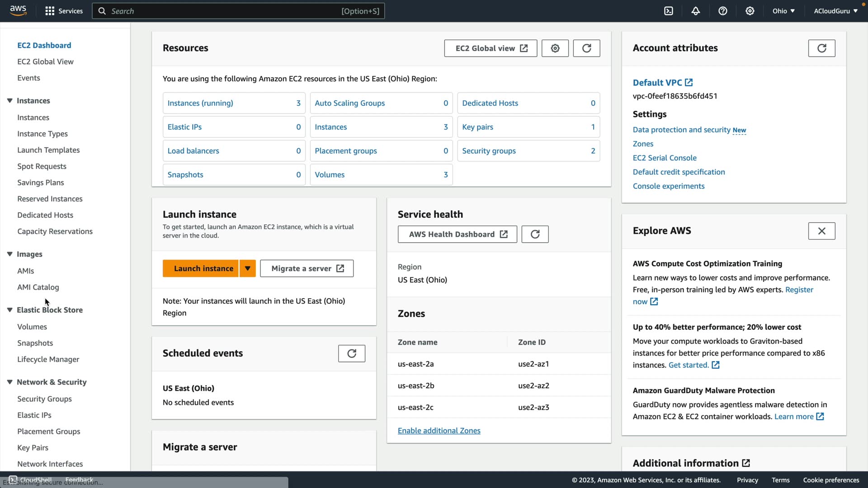The image size is (868, 488).
Task: Refresh the Resources panel
Action: [586, 48]
